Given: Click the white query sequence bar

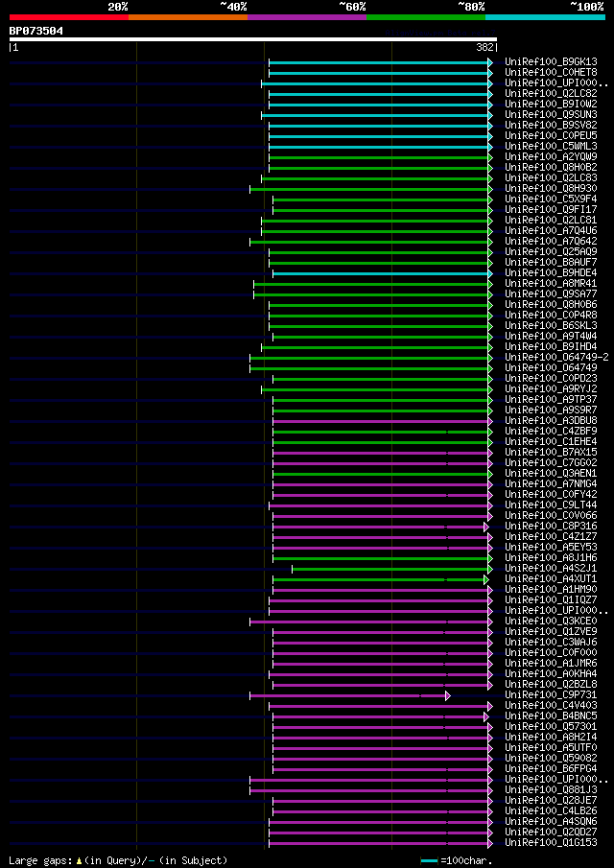Looking at the screenshot, I should (x=253, y=39).
